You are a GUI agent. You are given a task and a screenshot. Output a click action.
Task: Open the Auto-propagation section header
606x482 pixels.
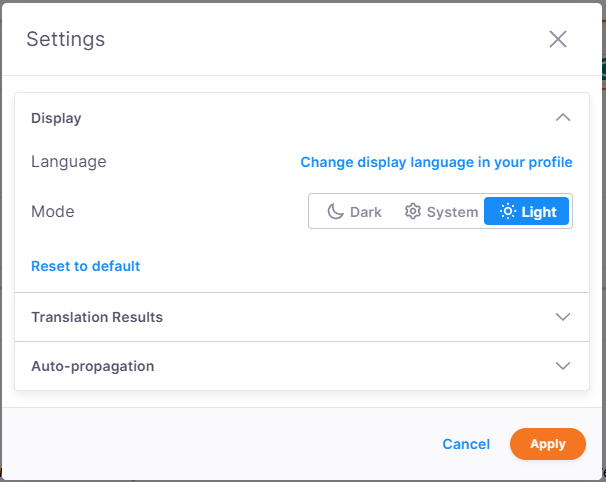[93, 366]
